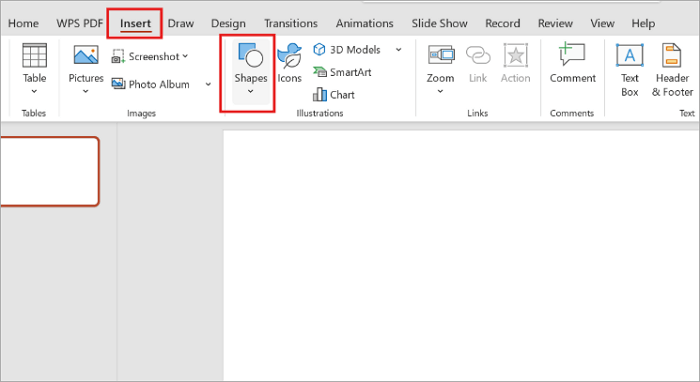Click the Zoom icon in Links

441,55
